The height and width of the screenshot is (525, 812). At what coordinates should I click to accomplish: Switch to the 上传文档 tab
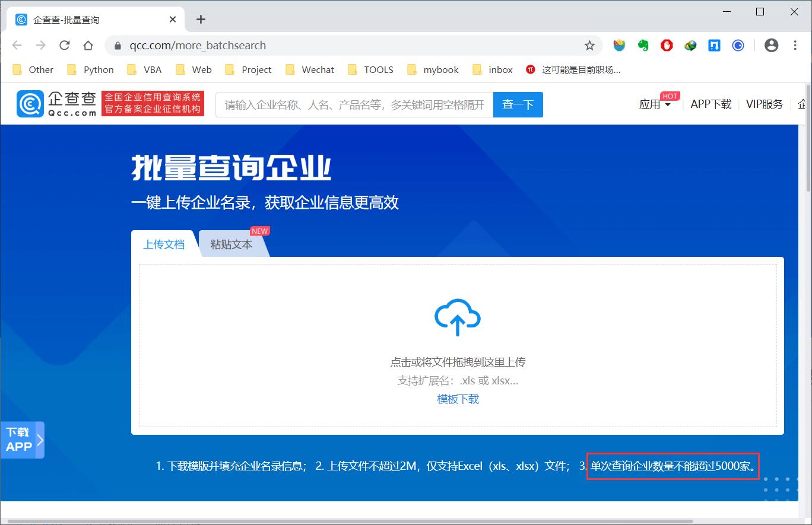tap(164, 244)
